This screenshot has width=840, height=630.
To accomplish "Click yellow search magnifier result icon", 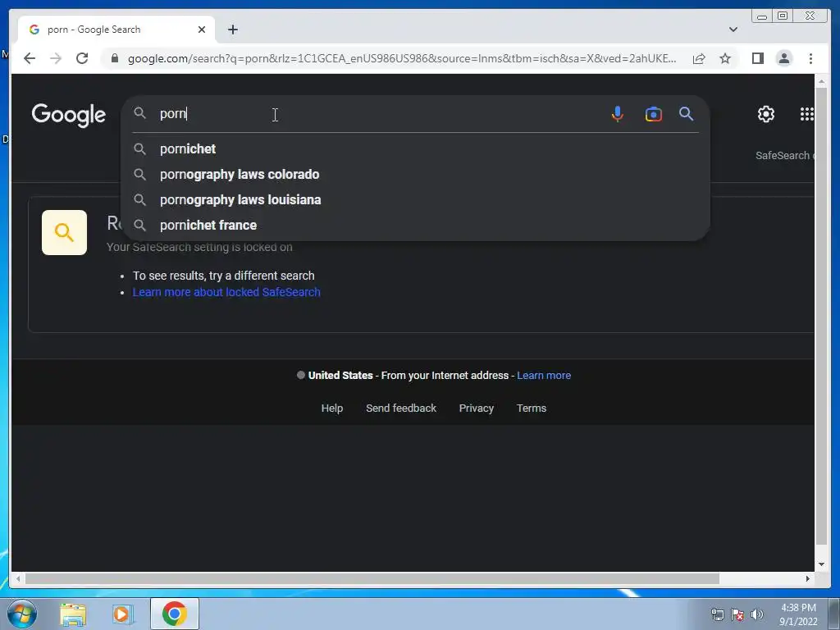I will coord(64,232).
